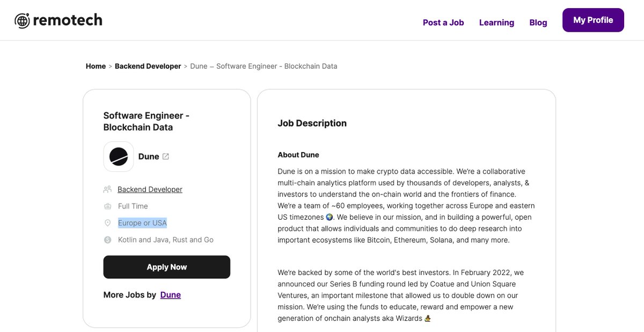View more jobs by Dune link

click(171, 294)
